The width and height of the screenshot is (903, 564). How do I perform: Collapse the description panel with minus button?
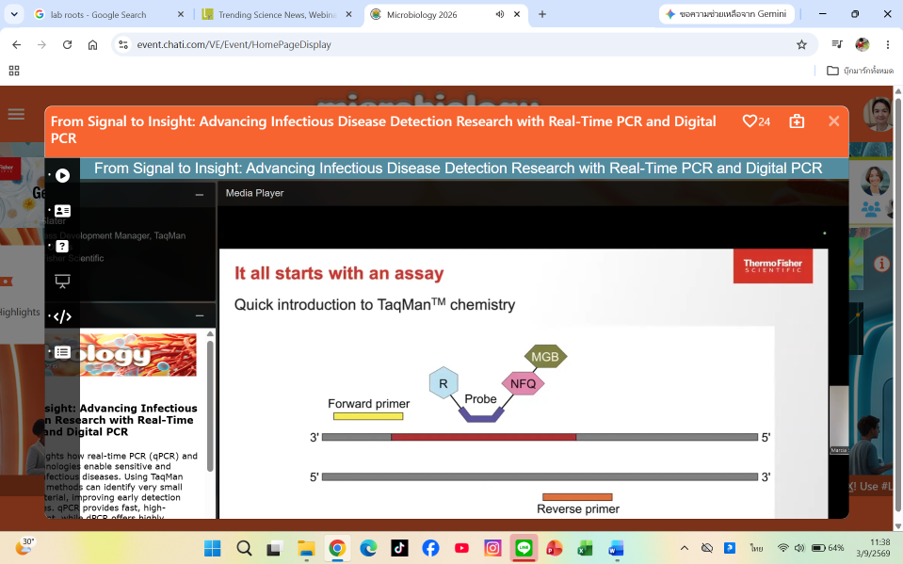click(199, 316)
